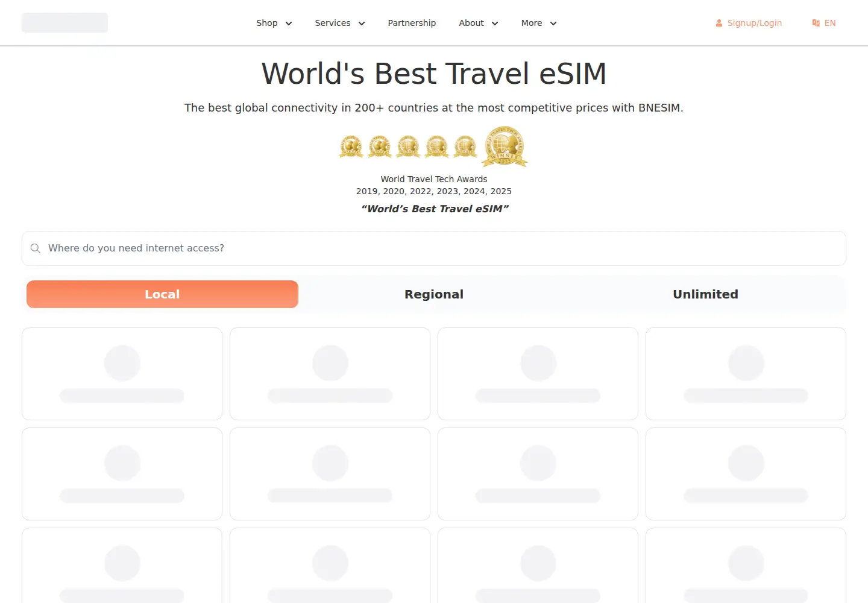This screenshot has height=603, width=868.
Task: Select the Local tab
Action: [x=162, y=294]
